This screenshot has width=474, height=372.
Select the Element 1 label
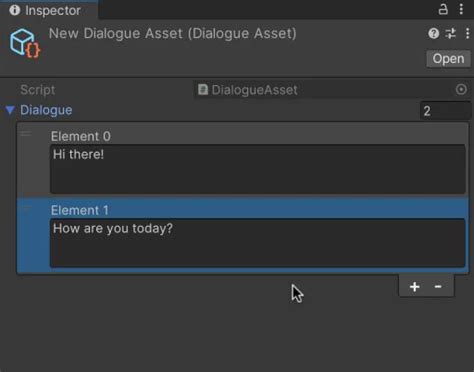point(80,210)
